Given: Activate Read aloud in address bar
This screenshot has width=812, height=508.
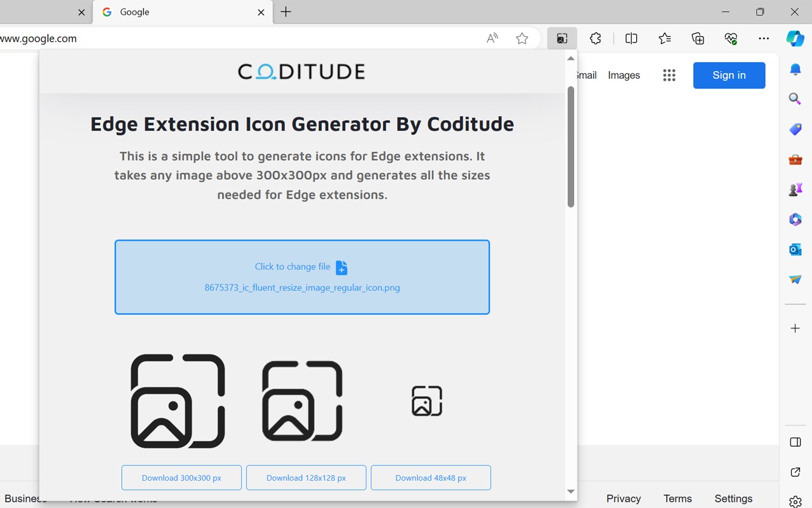Looking at the screenshot, I should (492, 39).
